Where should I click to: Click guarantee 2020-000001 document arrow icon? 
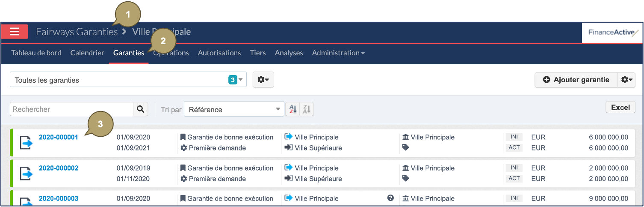click(27, 143)
